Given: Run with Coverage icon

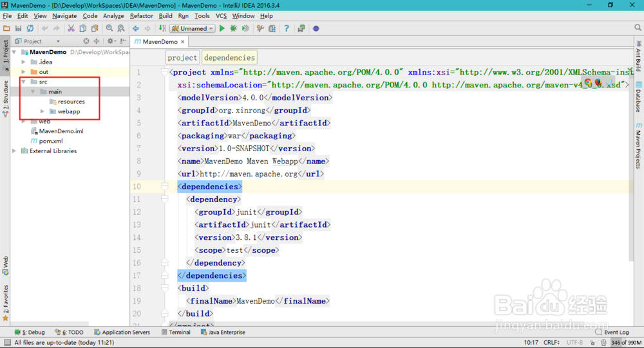Looking at the screenshot, I should (x=245, y=28).
